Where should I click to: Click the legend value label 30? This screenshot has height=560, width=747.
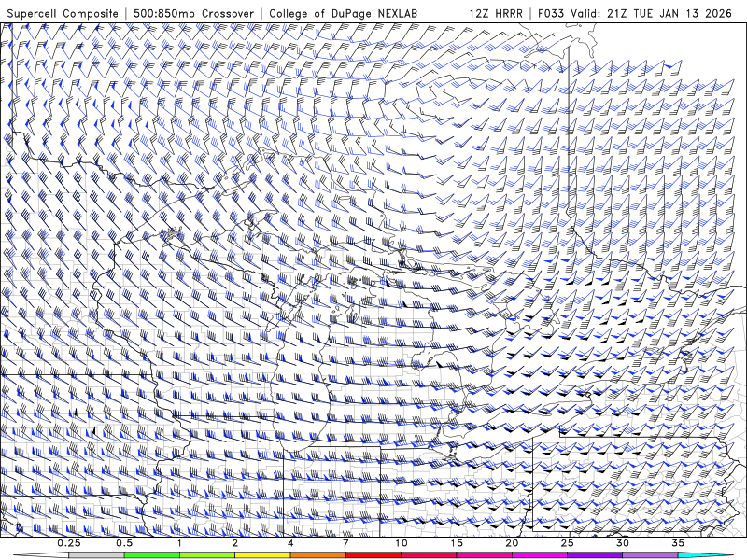tap(623, 543)
